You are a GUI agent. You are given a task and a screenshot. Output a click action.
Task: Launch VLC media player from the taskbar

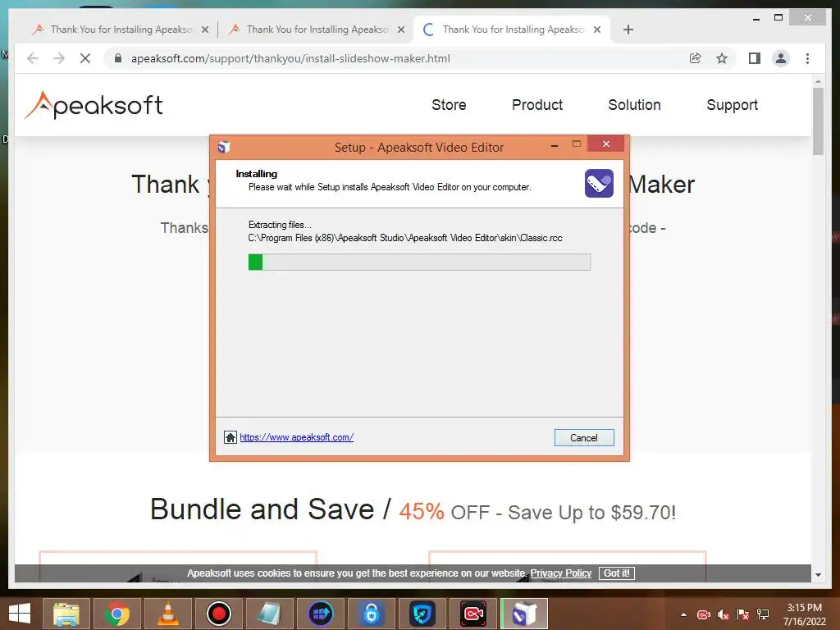coord(167,614)
